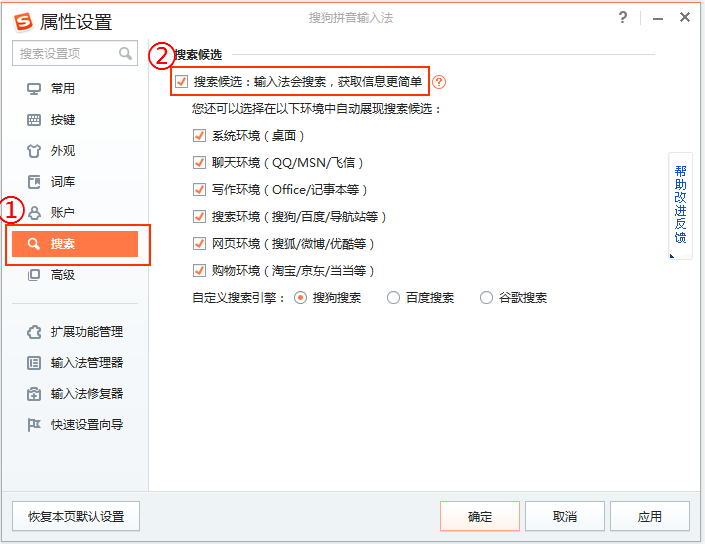Open 扩展功能管理 extension manager
The image size is (705, 544).
86,332
